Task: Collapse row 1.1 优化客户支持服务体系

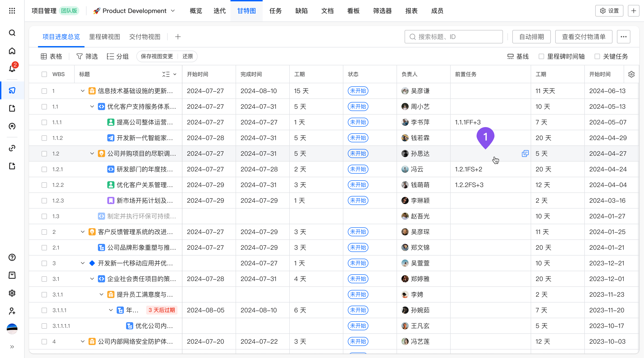Action: 92,107
